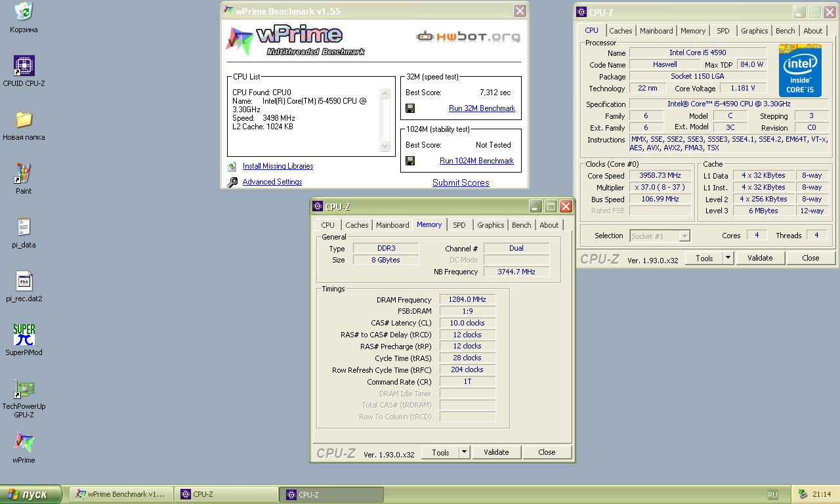Screen dimensions: 840x504
Task: Click the Install Missing Libraries icon
Action: (232, 167)
